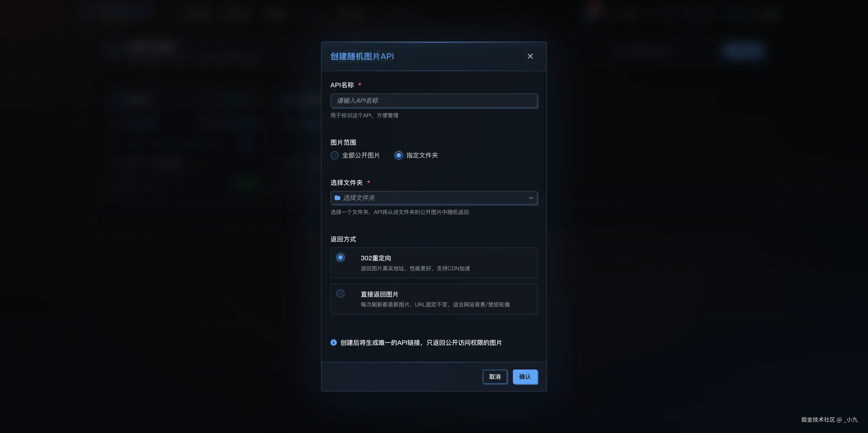The height and width of the screenshot is (433, 868).
Task: Select the 全部公开图片 radio option
Action: tap(334, 155)
